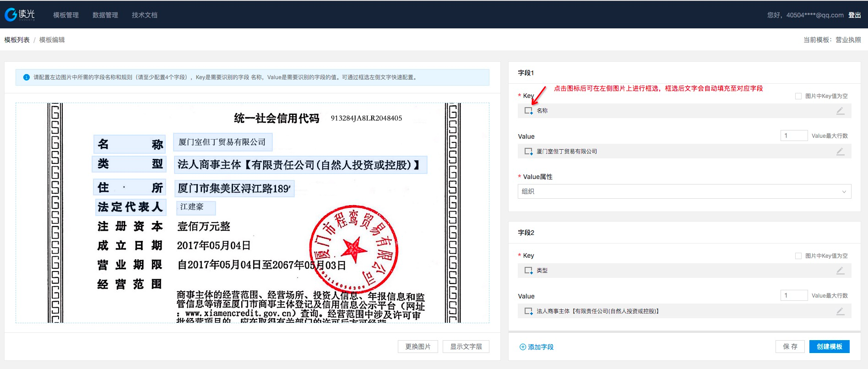Click the blue info icon in the notice bar
868x369 pixels.
[26, 77]
